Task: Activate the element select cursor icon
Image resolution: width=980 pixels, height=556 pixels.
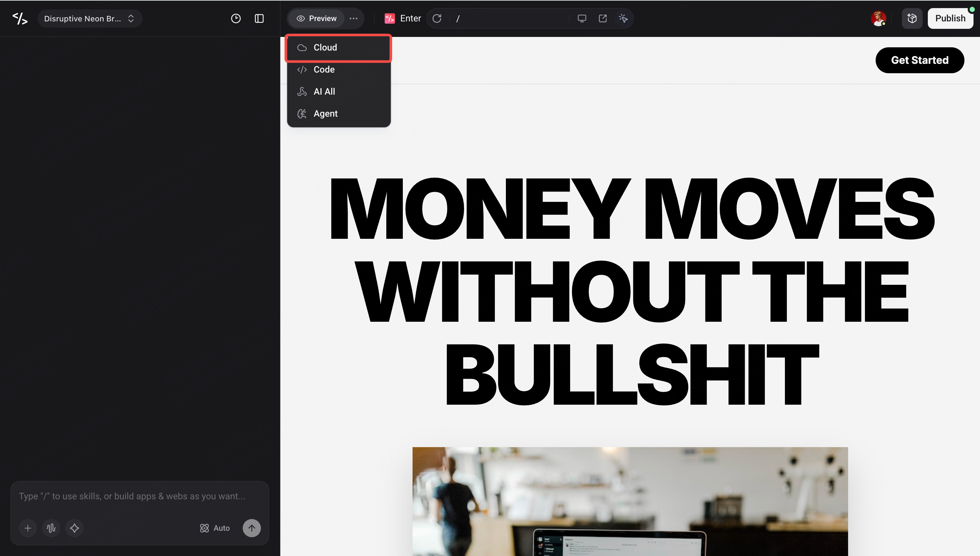Action: pyautogui.click(x=623, y=18)
